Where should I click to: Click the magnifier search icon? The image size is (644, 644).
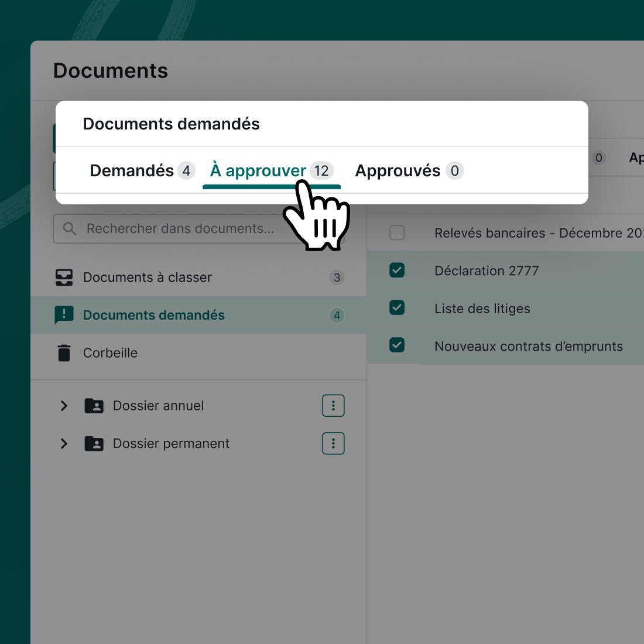[70, 228]
